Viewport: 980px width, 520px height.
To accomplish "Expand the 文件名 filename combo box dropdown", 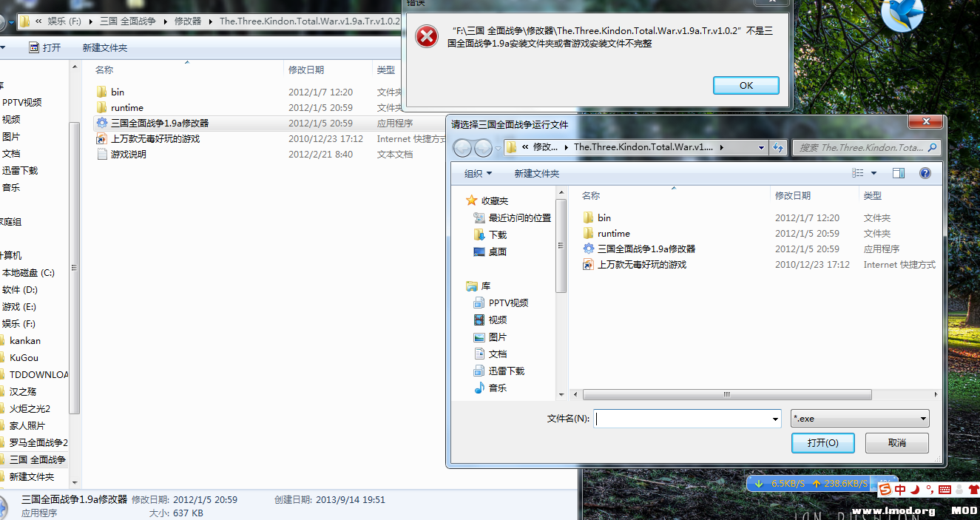I will point(774,418).
